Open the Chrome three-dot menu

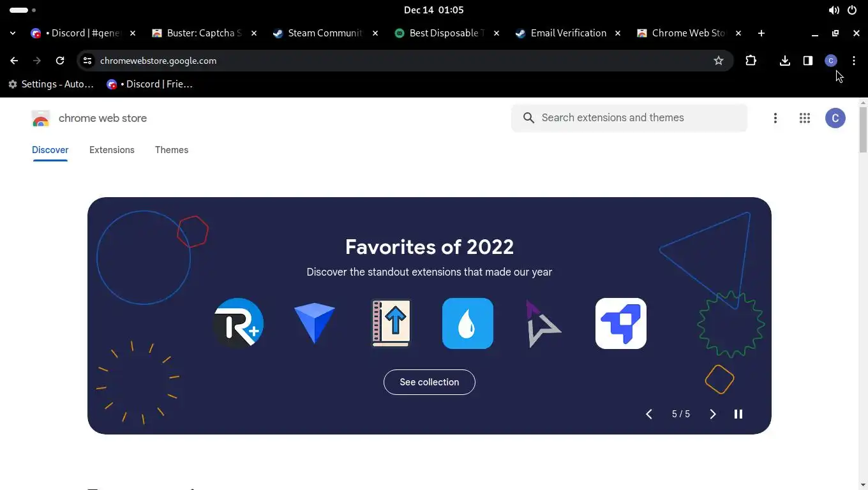pyautogui.click(x=854, y=61)
